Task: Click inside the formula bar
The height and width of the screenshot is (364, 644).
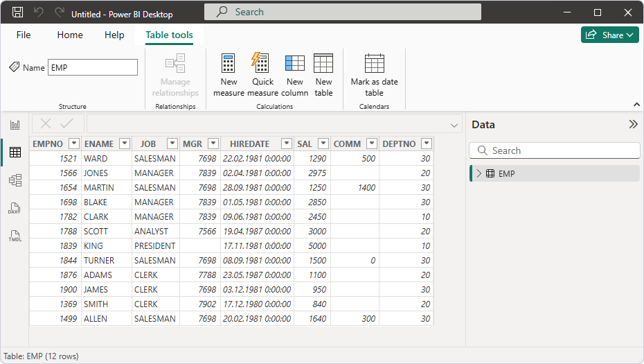Action: [x=274, y=124]
